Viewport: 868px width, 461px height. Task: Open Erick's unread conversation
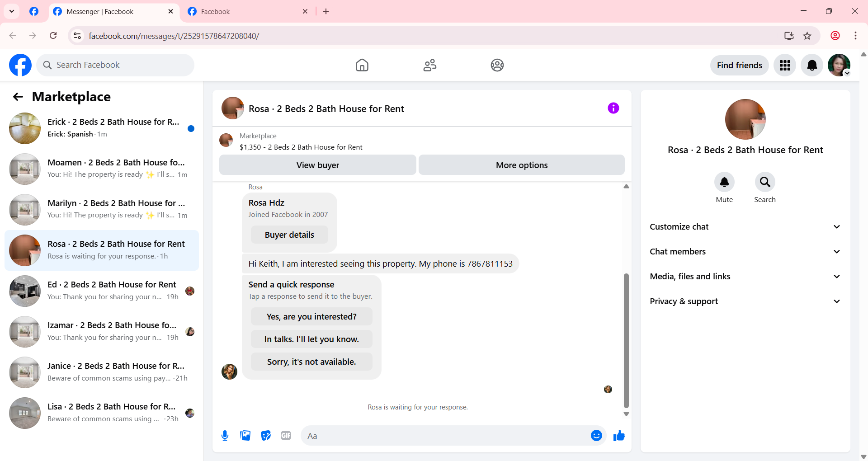(x=102, y=128)
